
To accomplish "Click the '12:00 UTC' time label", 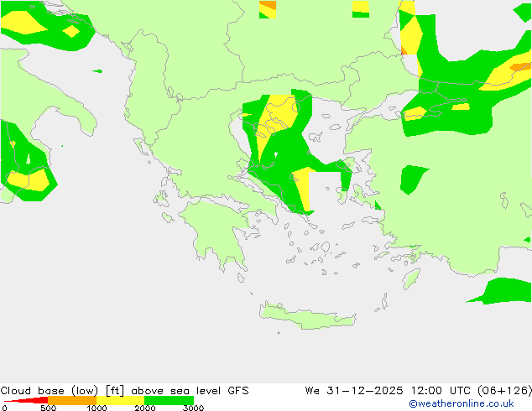I will (441, 391).
